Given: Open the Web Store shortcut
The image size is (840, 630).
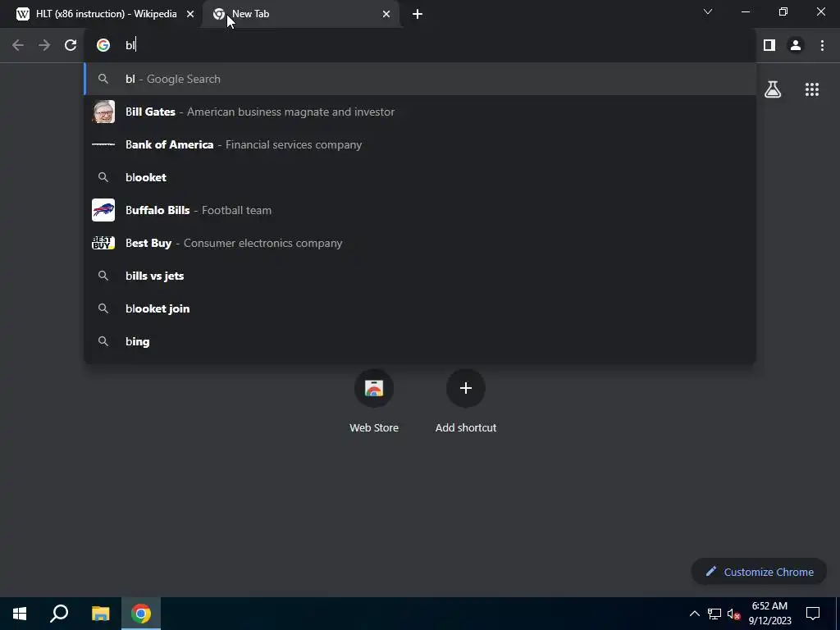Looking at the screenshot, I should pyautogui.click(x=374, y=400).
